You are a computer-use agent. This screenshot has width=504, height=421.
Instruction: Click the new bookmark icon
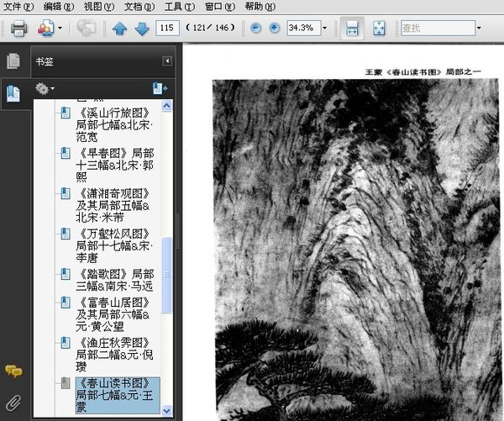pyautogui.click(x=160, y=88)
